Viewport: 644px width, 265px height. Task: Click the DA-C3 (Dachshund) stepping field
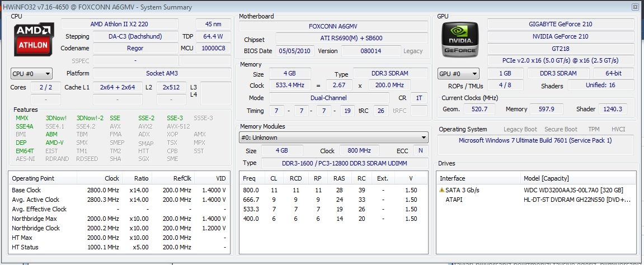click(135, 36)
